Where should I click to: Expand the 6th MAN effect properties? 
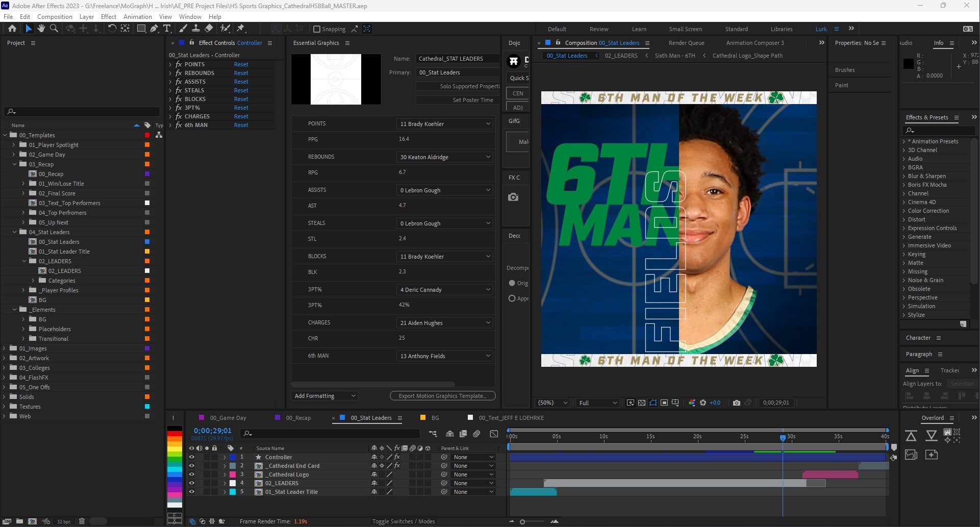point(170,125)
